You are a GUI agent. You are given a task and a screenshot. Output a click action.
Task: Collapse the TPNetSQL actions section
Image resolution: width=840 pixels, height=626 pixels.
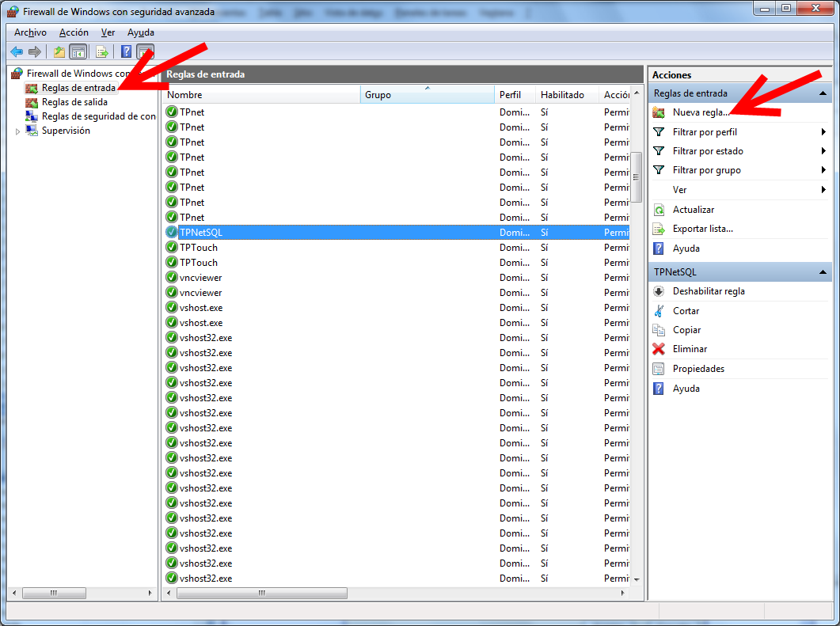point(823,272)
